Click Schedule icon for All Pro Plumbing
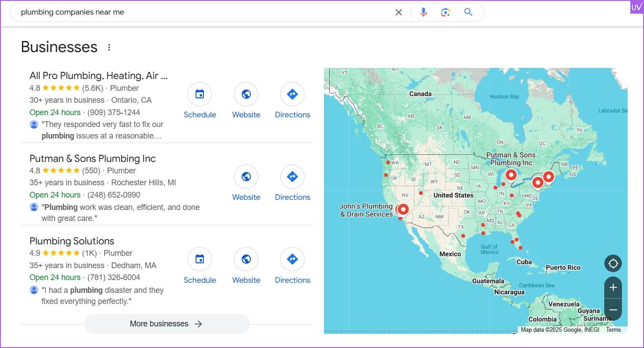 click(200, 94)
